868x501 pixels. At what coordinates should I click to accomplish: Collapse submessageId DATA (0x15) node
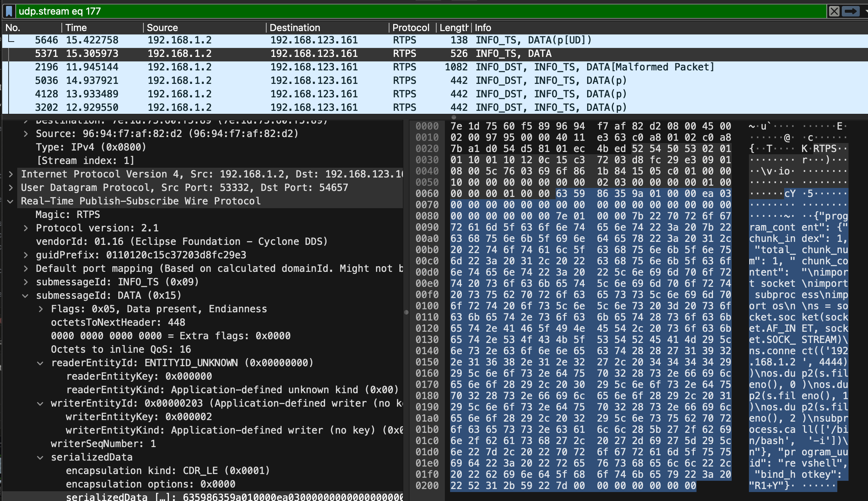[25, 296]
